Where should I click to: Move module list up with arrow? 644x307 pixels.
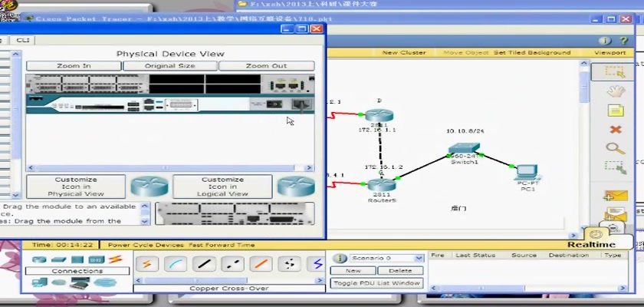tap(15, 54)
